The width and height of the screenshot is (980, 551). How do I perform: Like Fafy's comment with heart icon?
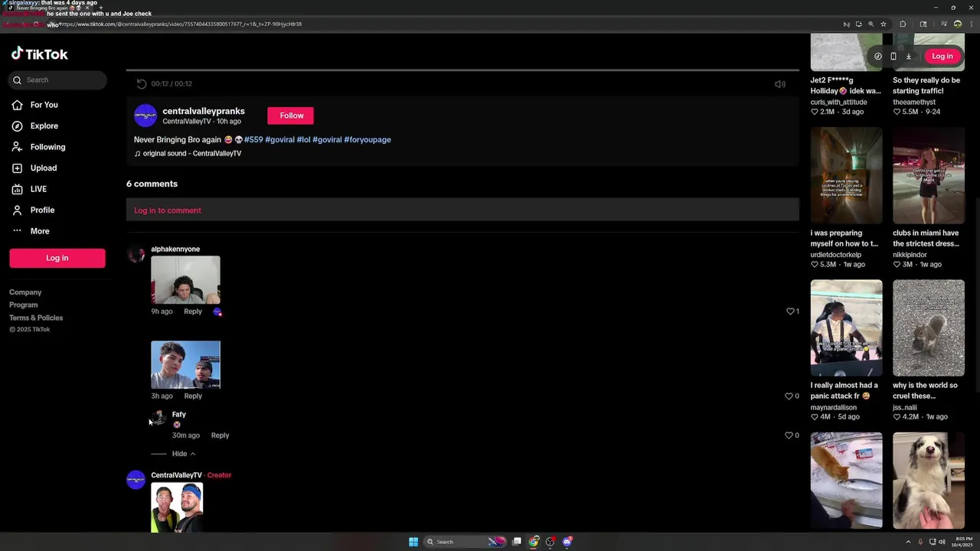[x=789, y=435]
